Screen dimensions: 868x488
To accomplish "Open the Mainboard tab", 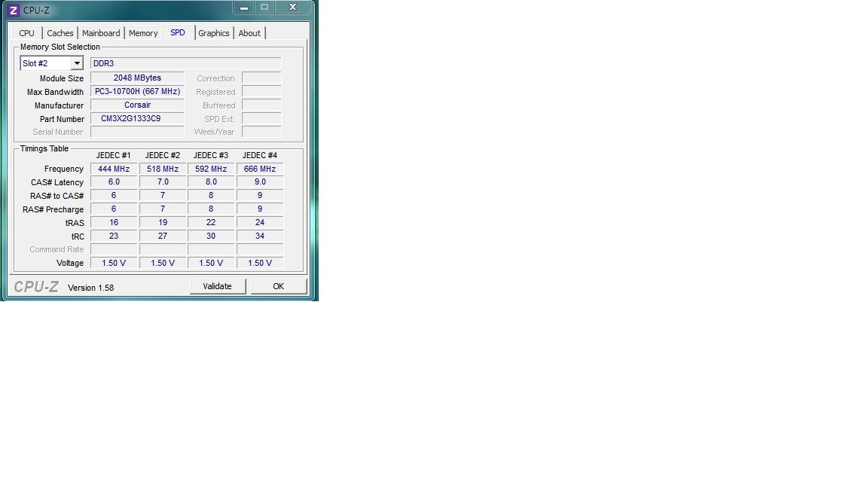I will tap(101, 33).
